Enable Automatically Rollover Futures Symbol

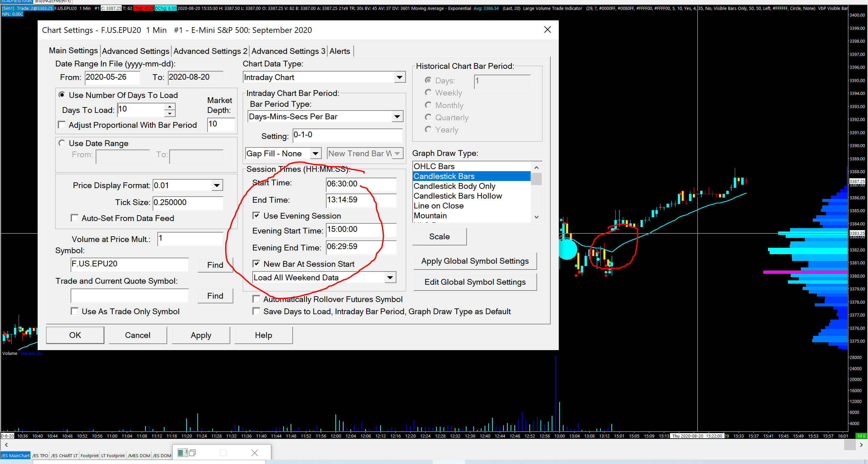[257, 299]
